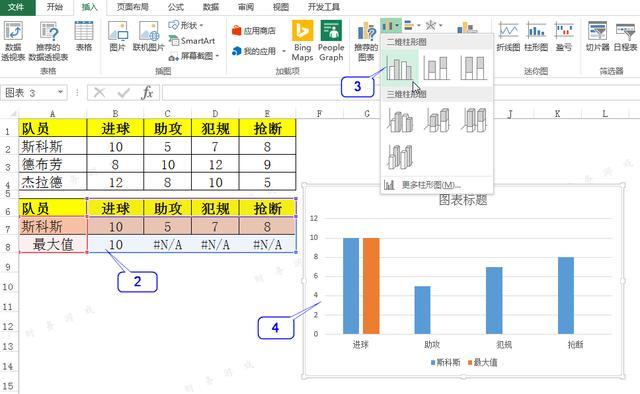Open the SmartArt button
Viewport: 640px width, 394px height.
coord(192,40)
